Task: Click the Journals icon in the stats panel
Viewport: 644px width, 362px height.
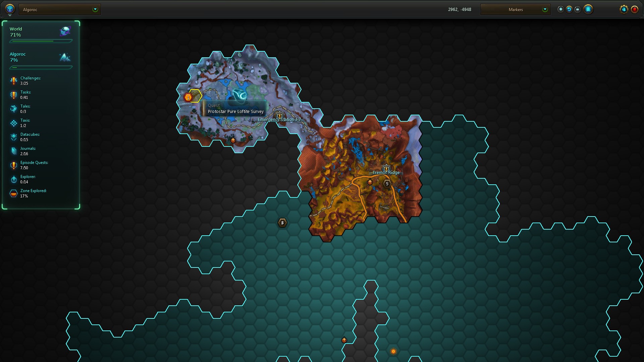Action: 13,151
